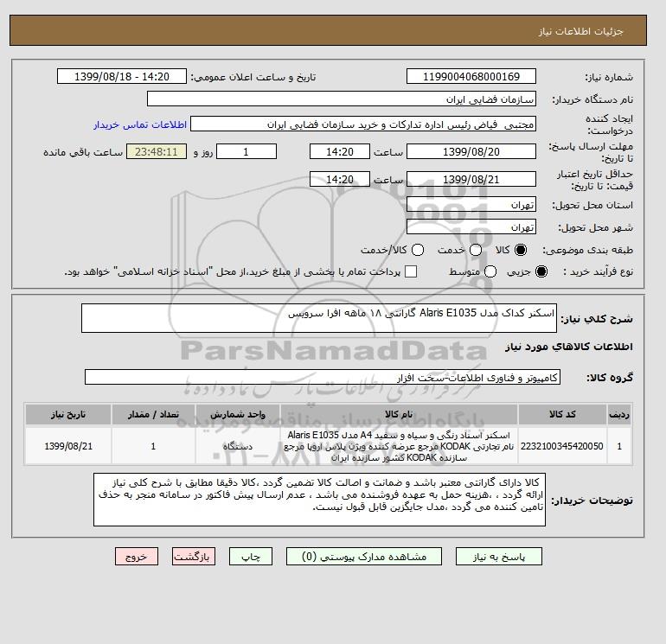
Task: Click the چاپ print button
Action: point(251,557)
